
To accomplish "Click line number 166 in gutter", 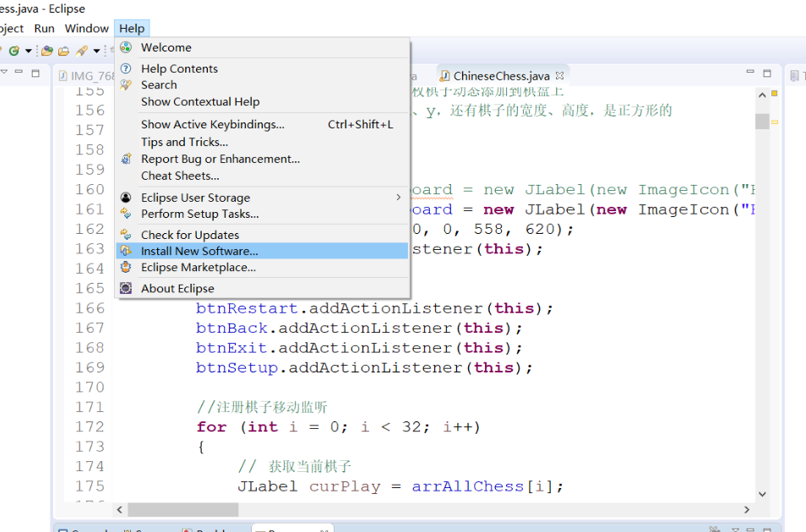I will tap(90, 308).
